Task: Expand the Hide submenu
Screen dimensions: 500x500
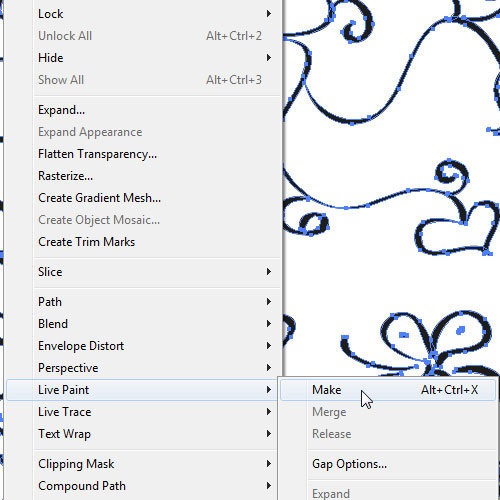Action: point(157,58)
